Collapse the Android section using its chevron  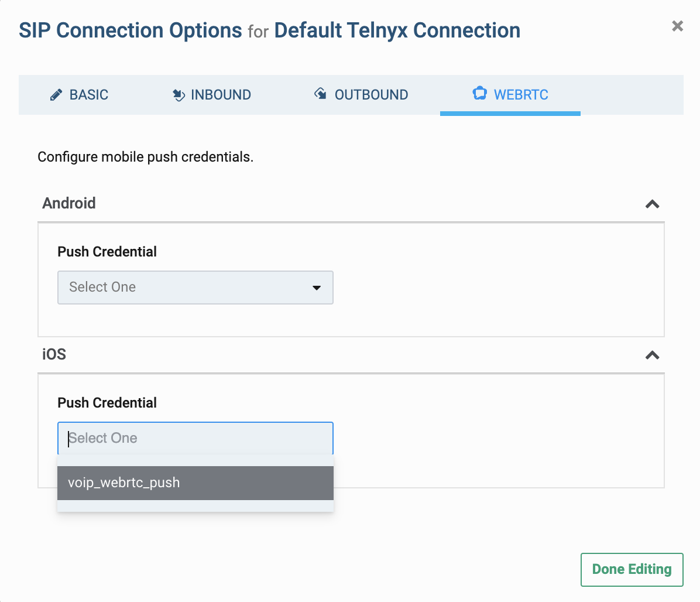[652, 204]
